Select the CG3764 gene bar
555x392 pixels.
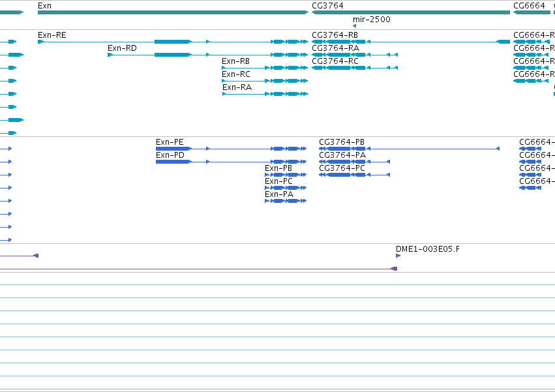coord(411,12)
